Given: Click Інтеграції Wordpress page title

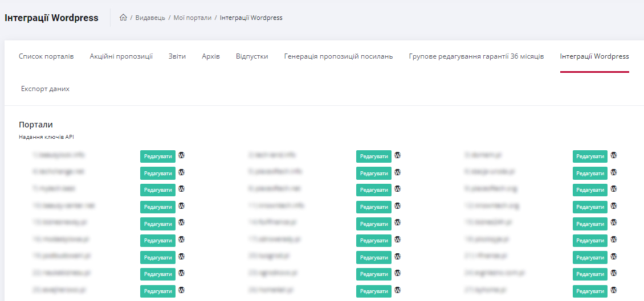Looking at the screenshot, I should (x=52, y=18).
